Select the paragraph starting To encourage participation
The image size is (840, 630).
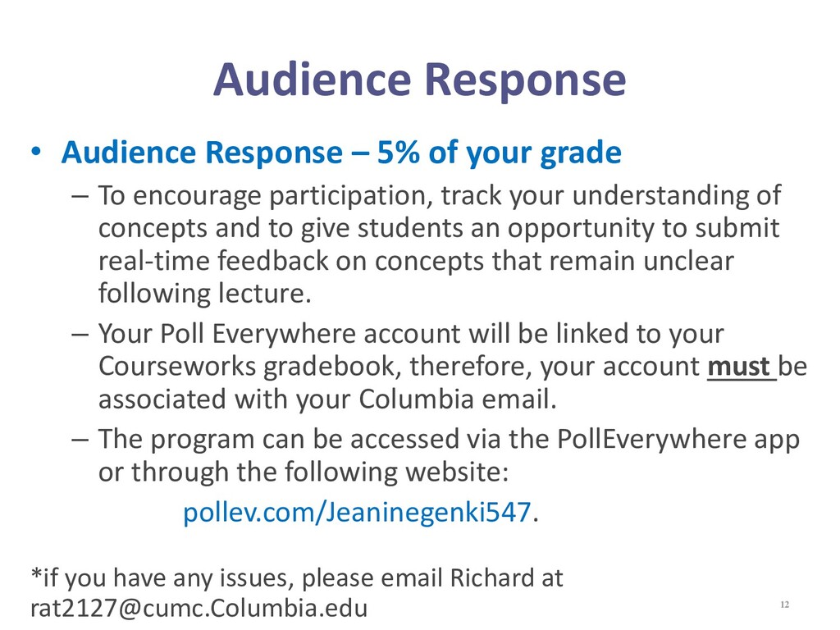[440, 244]
